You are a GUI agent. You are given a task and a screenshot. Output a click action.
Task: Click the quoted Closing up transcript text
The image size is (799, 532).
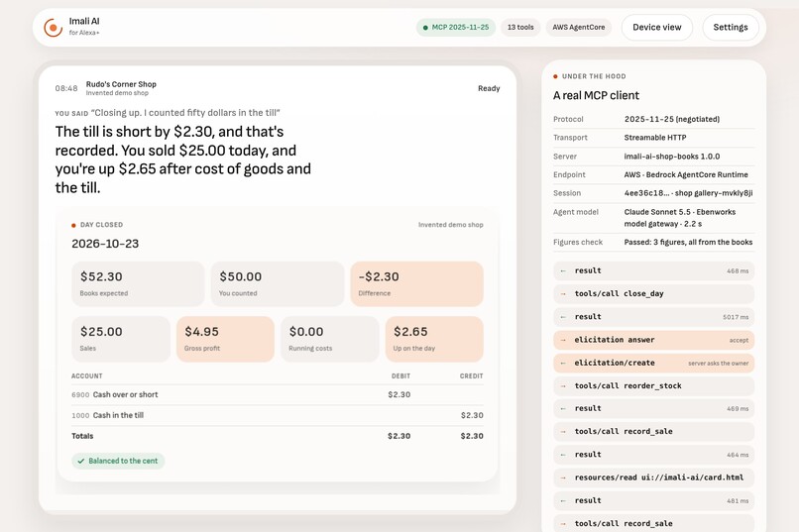coord(185,113)
